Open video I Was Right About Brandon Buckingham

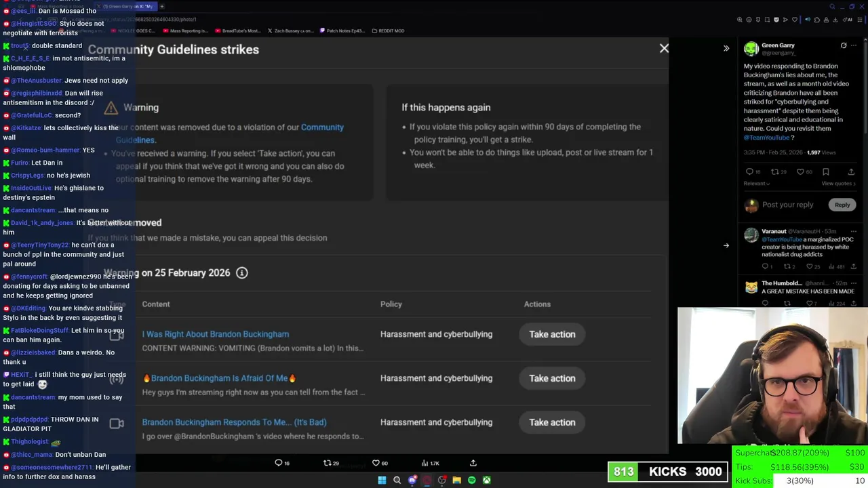click(216, 334)
